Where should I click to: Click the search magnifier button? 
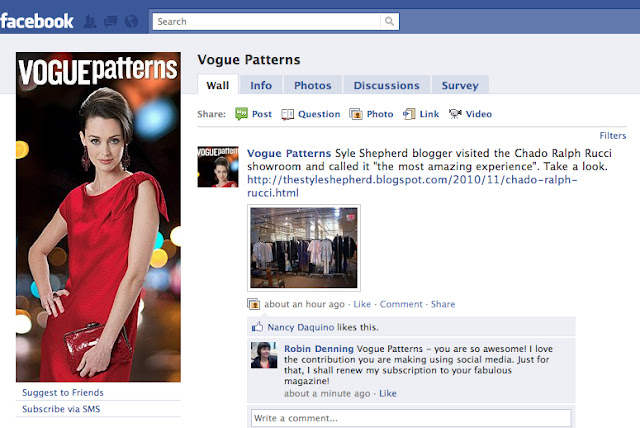coord(389,21)
